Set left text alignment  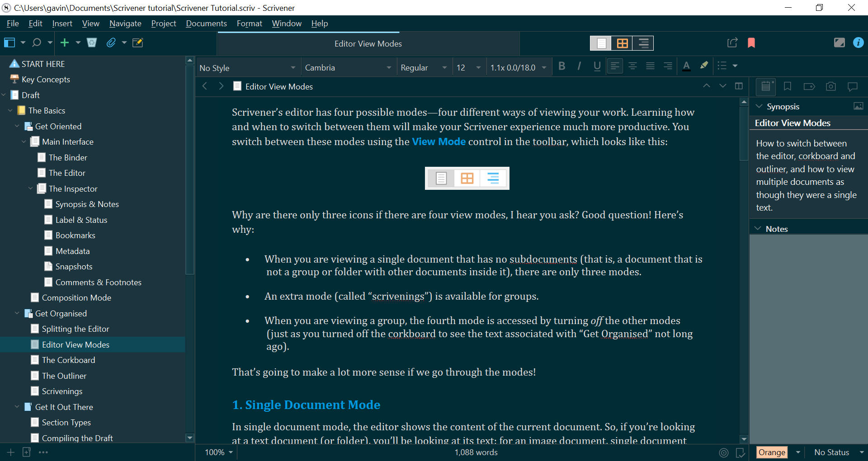tap(615, 66)
